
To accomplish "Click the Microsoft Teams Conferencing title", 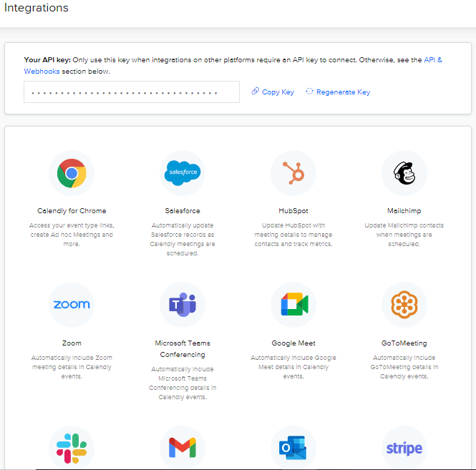I will (x=183, y=349).
